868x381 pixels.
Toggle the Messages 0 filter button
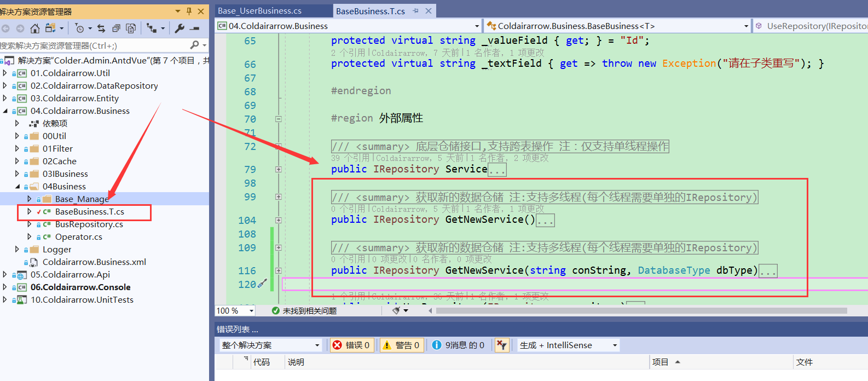tap(458, 345)
